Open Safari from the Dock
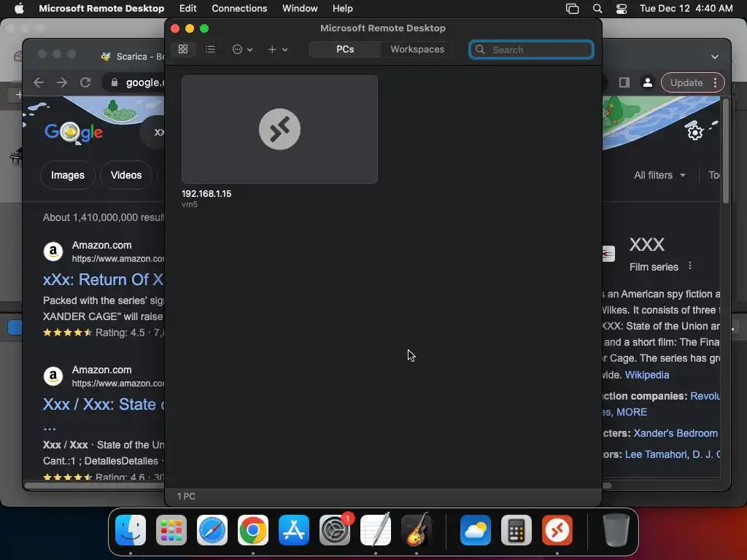Image resolution: width=747 pixels, height=560 pixels. tap(212, 530)
